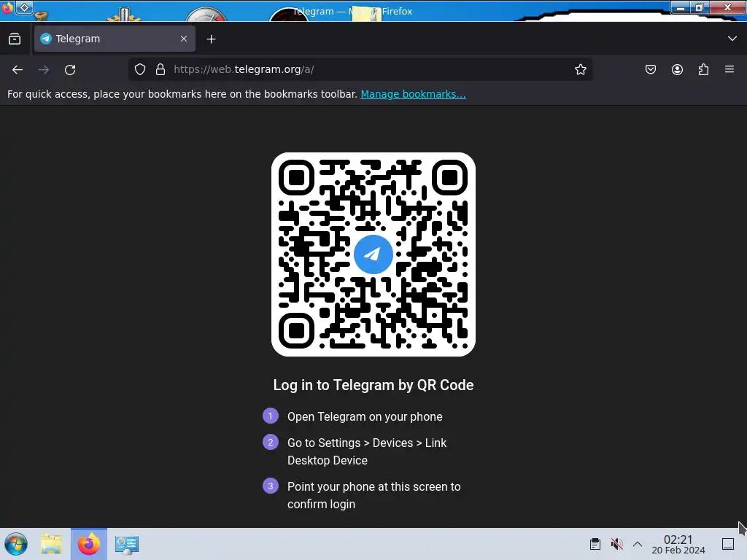
Task: Open the Manage bookmarks link
Action: 413,94
